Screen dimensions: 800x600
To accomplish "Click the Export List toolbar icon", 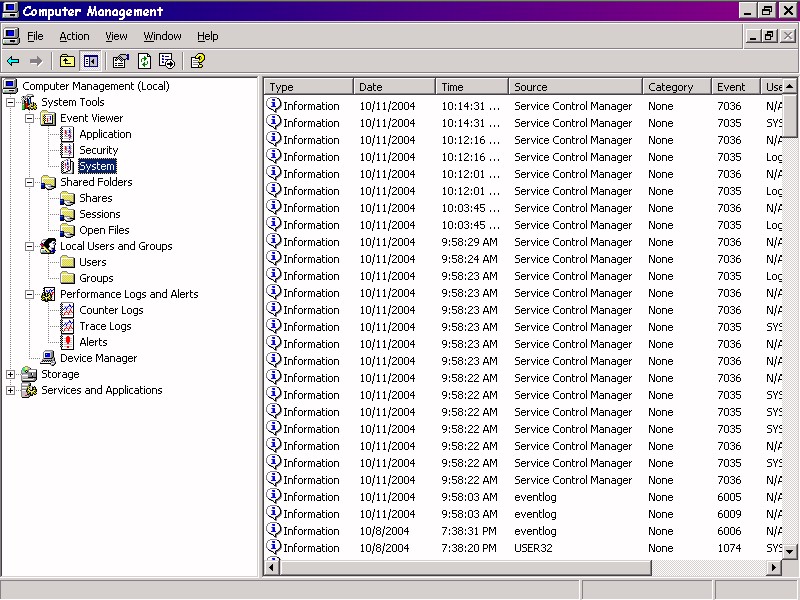I will [167, 61].
